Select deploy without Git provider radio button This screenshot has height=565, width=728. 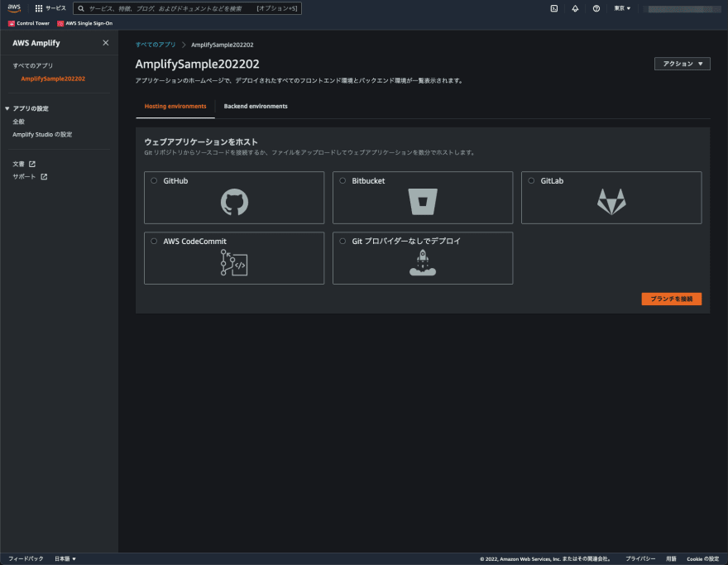(342, 241)
